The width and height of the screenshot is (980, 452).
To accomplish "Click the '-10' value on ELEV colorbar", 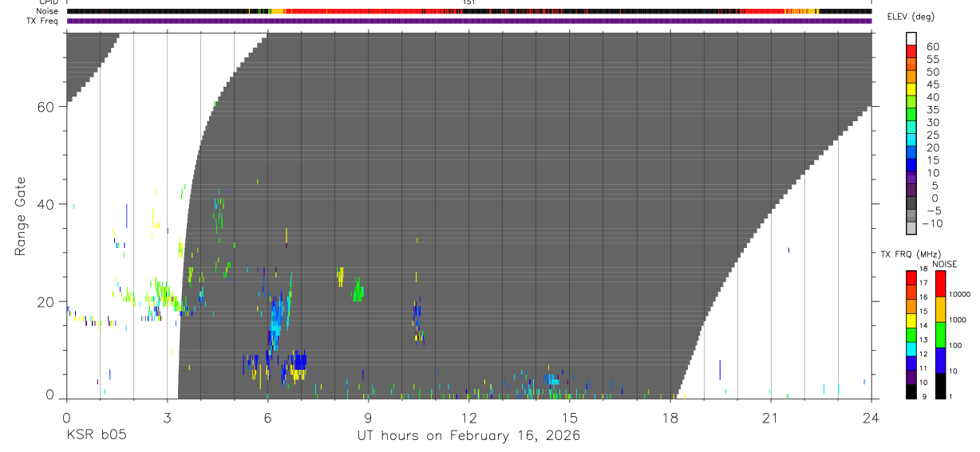I will pyautogui.click(x=934, y=223).
